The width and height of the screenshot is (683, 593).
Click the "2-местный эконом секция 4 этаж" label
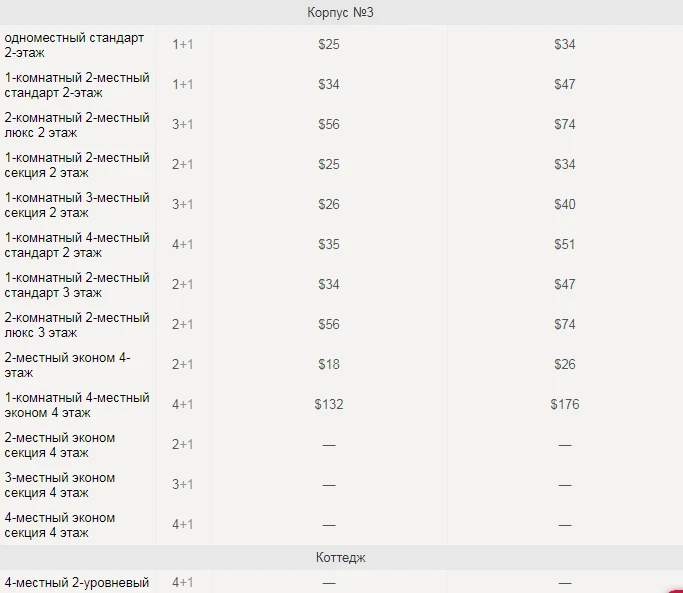click(x=60, y=445)
